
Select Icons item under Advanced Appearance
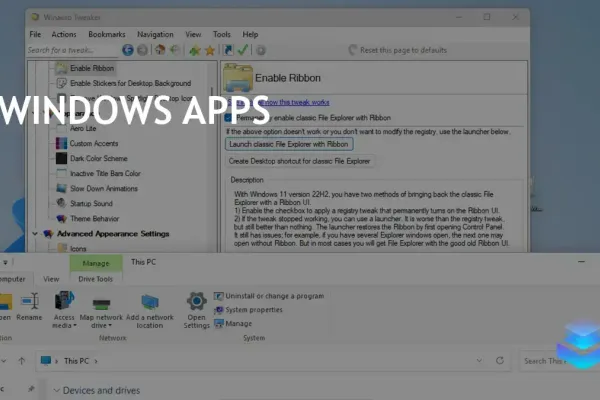[78, 248]
